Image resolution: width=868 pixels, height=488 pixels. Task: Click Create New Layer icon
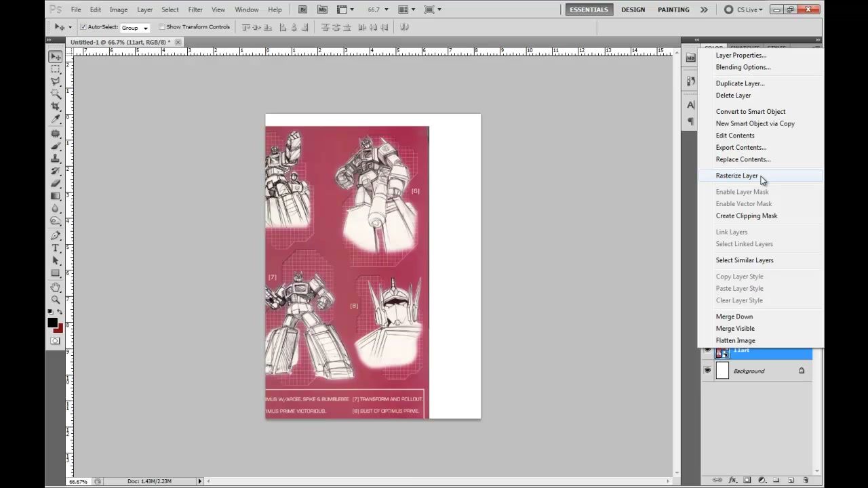(x=791, y=480)
